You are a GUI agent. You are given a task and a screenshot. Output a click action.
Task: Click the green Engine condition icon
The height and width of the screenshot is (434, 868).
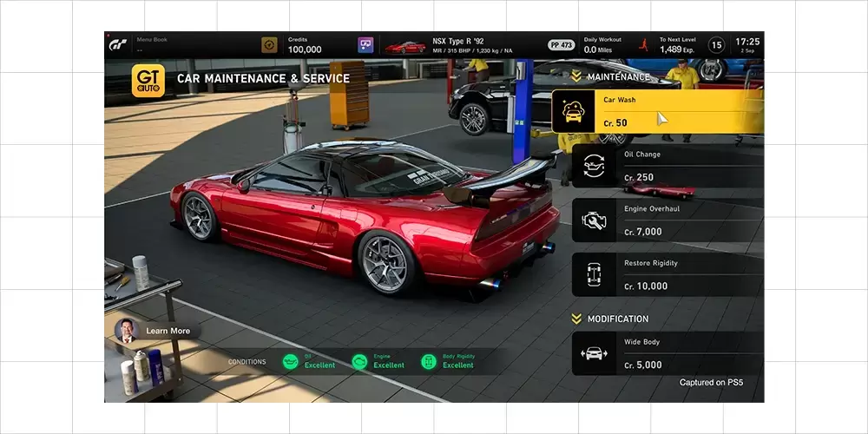point(360,361)
